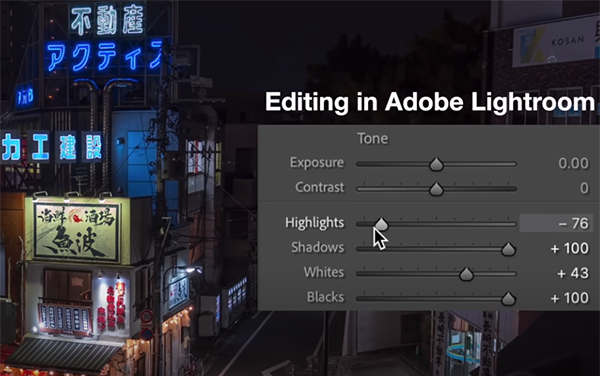Click the Shadows slider handle
This screenshot has height=376, width=600.
[508, 249]
